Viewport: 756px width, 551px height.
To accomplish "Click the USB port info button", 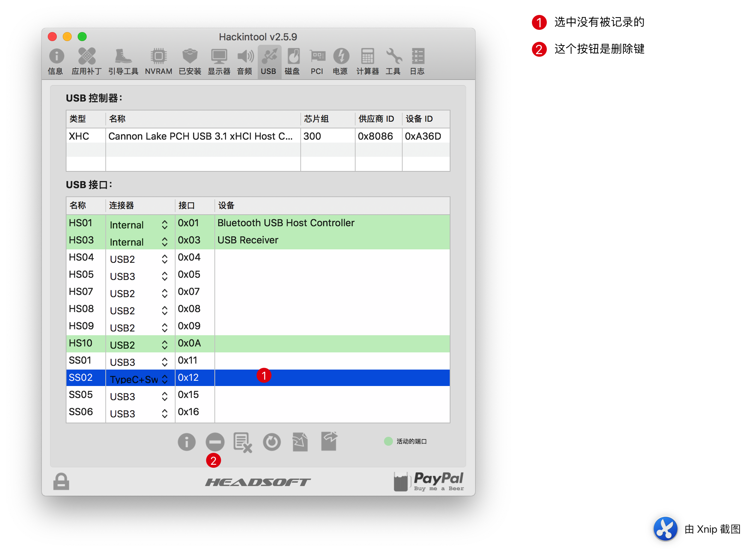I will [186, 442].
